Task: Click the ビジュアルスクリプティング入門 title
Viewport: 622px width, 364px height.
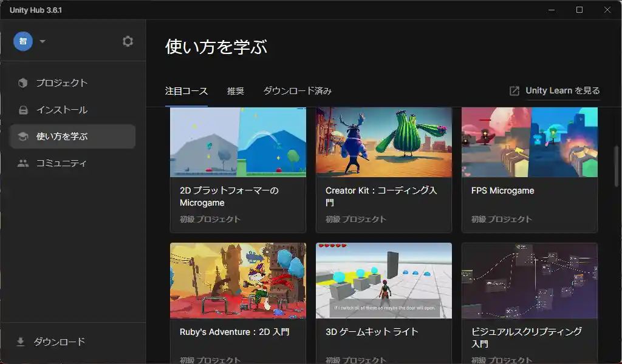Action: pyautogui.click(x=527, y=337)
